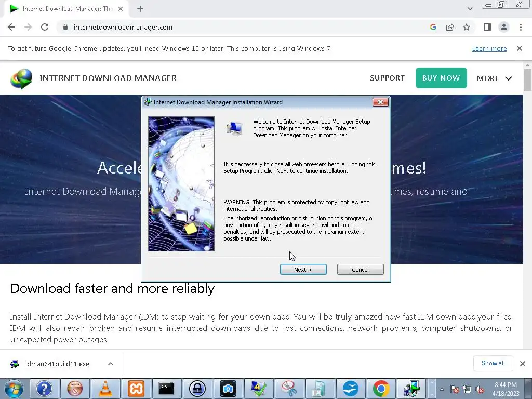Expand options arrow beside idman641build11.exe
This screenshot has width=532, height=399.
(x=110, y=364)
